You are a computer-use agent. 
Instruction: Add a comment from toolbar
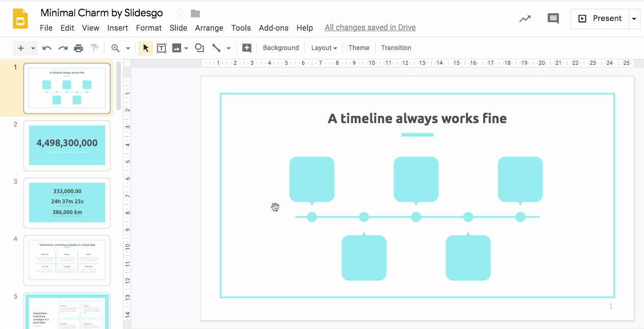pyautogui.click(x=246, y=48)
